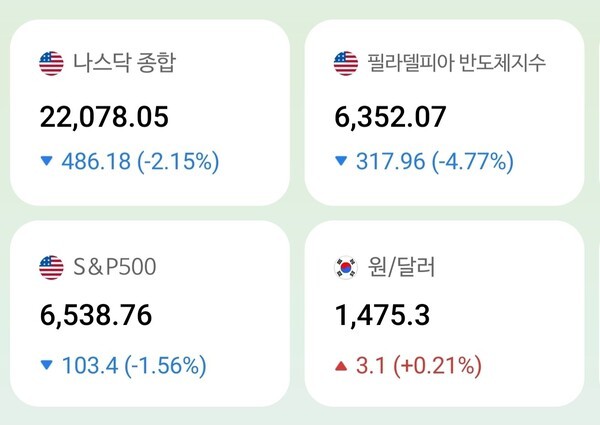The height and width of the screenshot is (425, 600).
Task: Click the semiconductor index value 6,352.07
Action: point(391,117)
